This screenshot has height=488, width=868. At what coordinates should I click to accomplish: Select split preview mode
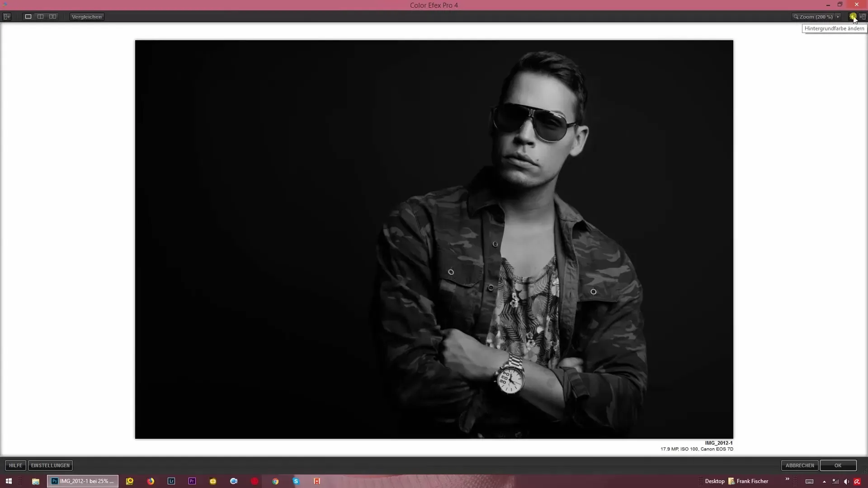click(40, 17)
